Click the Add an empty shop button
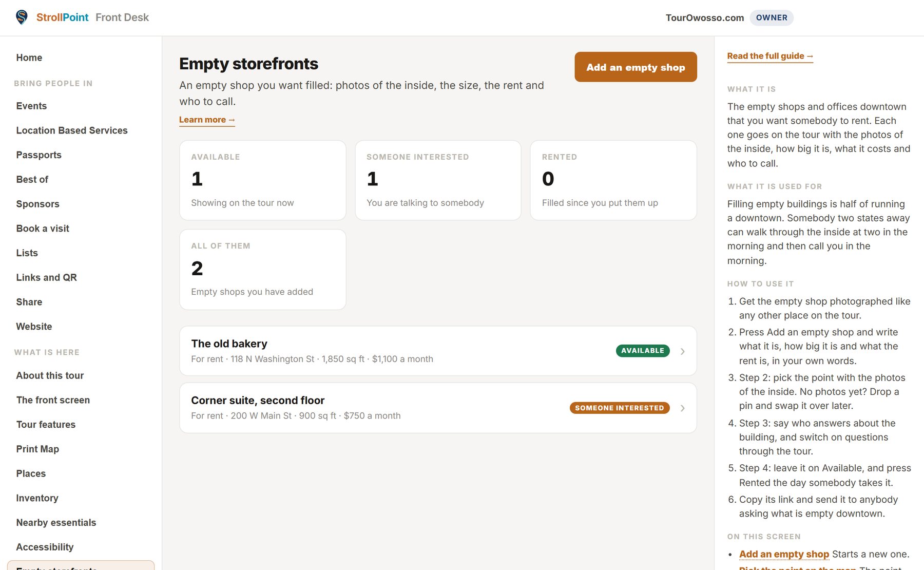 point(636,67)
